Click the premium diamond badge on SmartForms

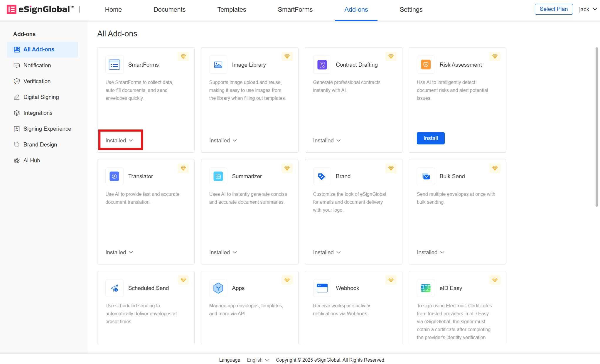tap(183, 56)
